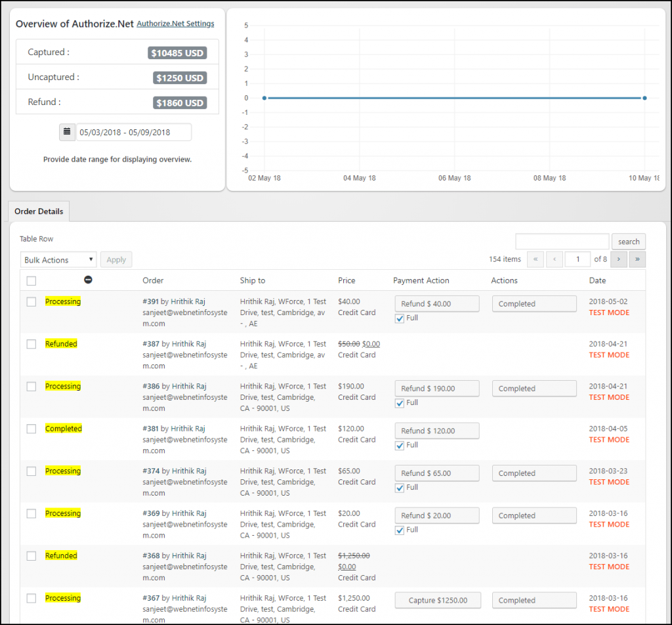672x625 pixels.
Task: Uncheck the Full refund box for $190.00
Action: point(400,403)
